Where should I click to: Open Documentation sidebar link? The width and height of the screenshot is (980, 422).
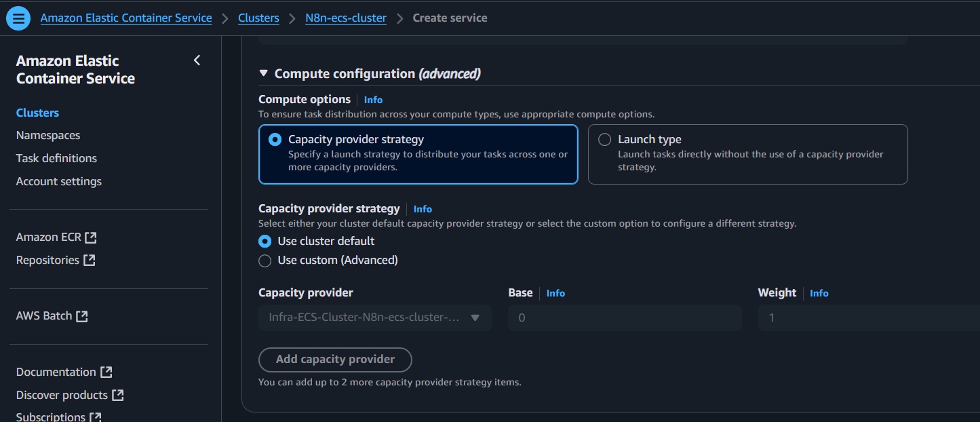point(56,372)
